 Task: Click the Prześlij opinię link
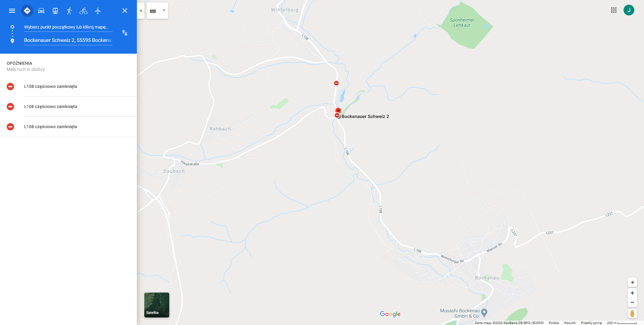pyautogui.click(x=591, y=323)
